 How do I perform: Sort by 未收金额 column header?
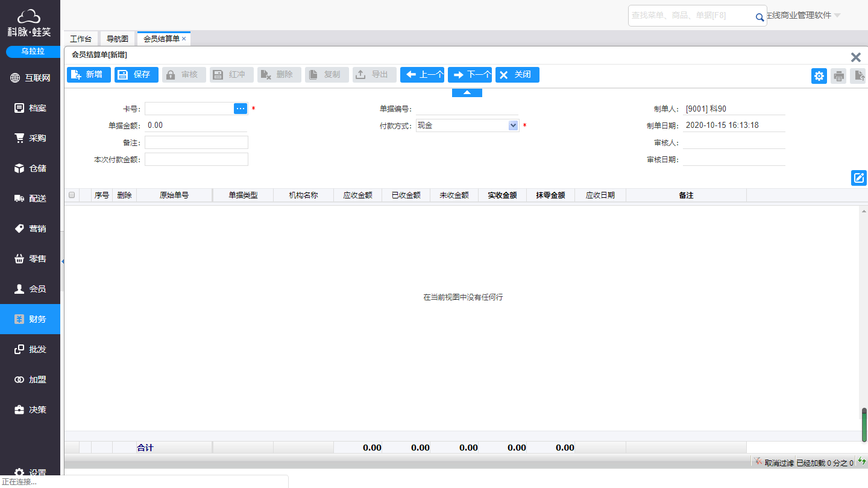454,195
